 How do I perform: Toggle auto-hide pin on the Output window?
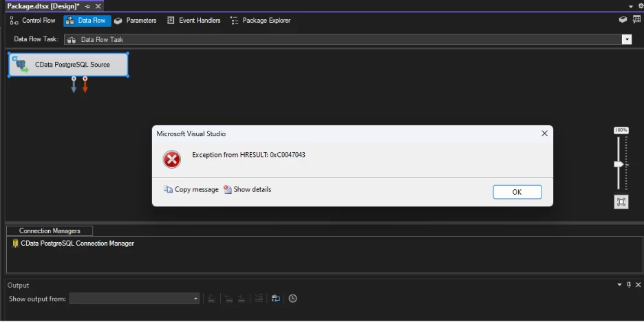[629, 285]
